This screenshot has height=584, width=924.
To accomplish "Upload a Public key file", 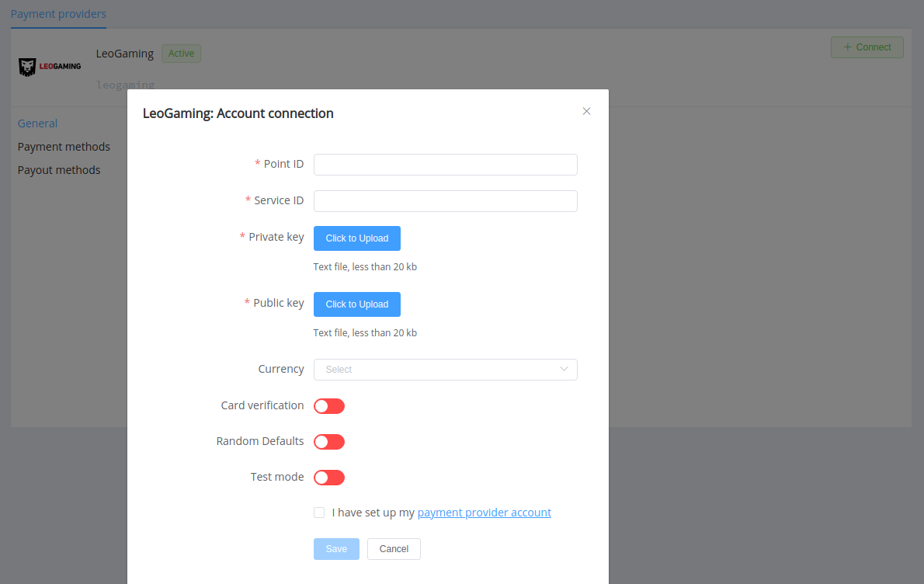I will [x=357, y=304].
